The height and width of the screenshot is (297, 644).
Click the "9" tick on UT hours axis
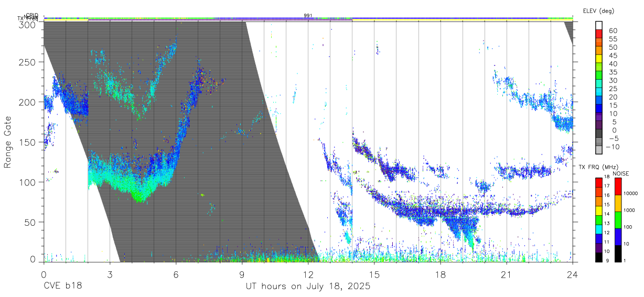[x=242, y=274]
